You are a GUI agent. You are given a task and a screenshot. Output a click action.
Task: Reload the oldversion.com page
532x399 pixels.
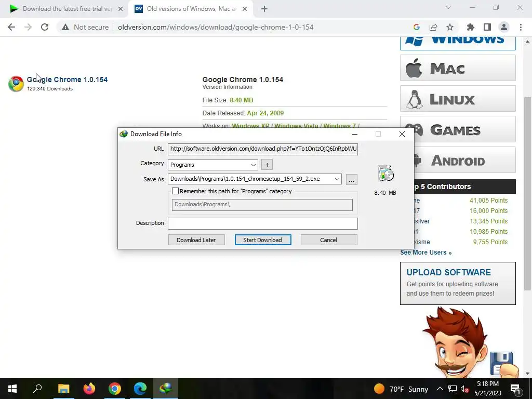pos(45,27)
